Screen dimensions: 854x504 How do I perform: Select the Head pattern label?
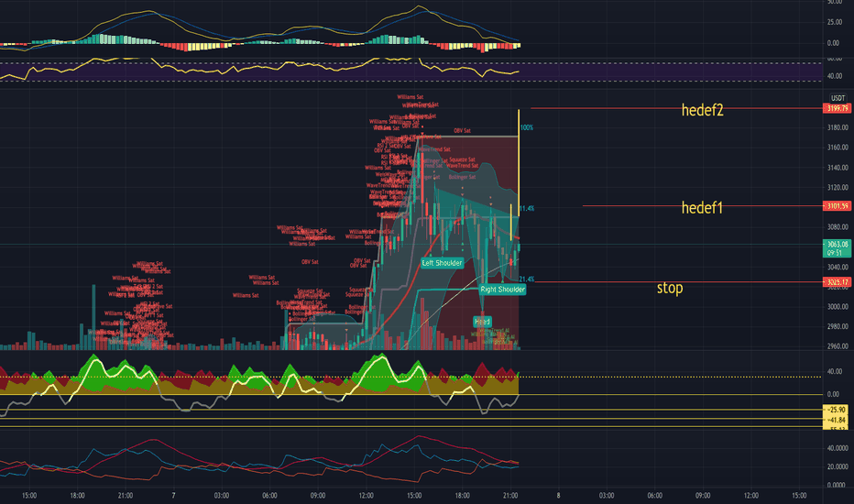(482, 322)
